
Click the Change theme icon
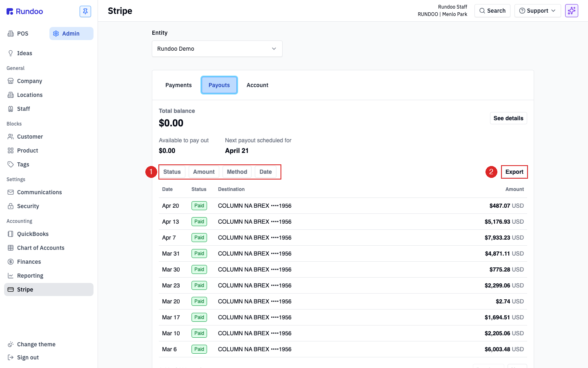[11, 344]
